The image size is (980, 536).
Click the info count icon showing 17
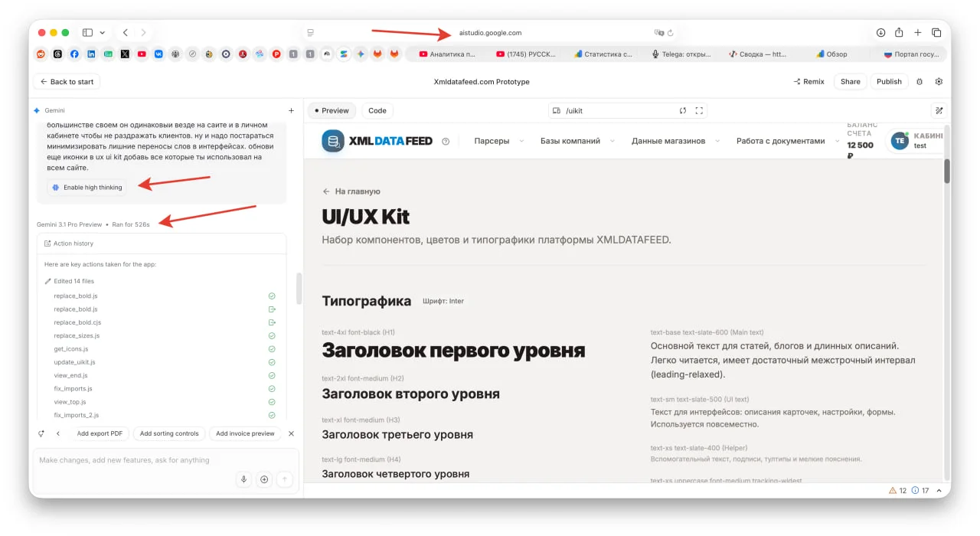tap(920, 490)
